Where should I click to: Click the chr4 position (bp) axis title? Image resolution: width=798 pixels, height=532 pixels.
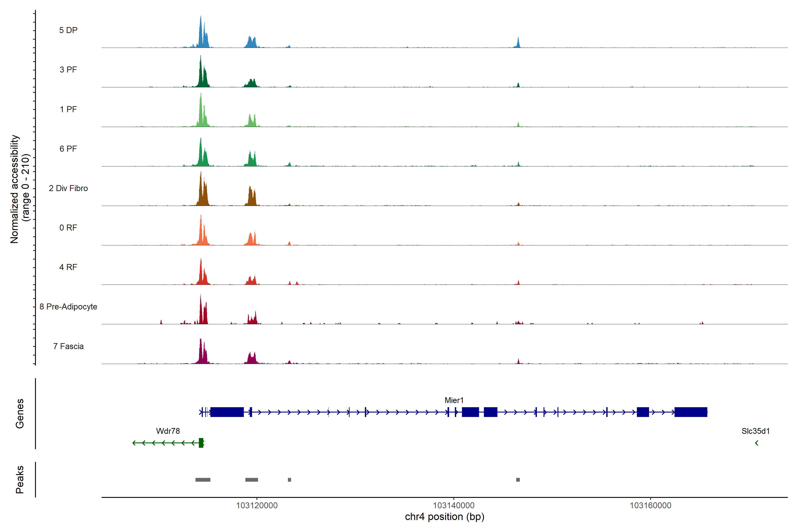[x=444, y=517]
